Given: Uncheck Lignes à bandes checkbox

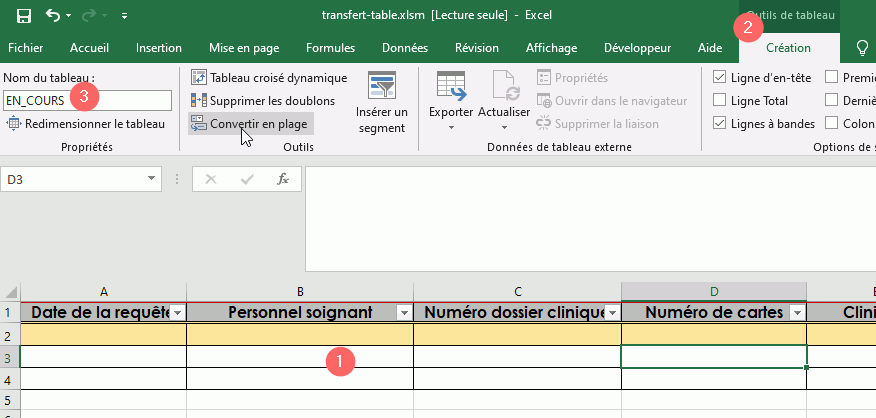Looking at the screenshot, I should click(x=720, y=124).
